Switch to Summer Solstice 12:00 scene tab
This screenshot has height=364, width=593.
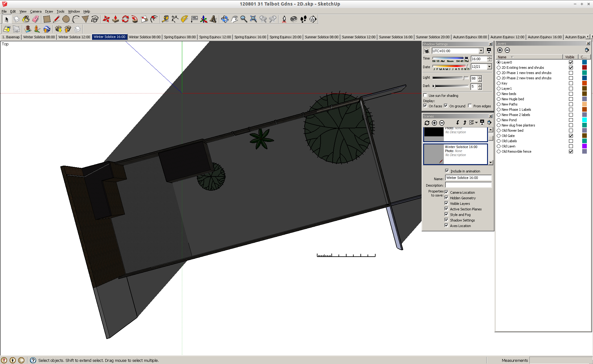[358, 37]
